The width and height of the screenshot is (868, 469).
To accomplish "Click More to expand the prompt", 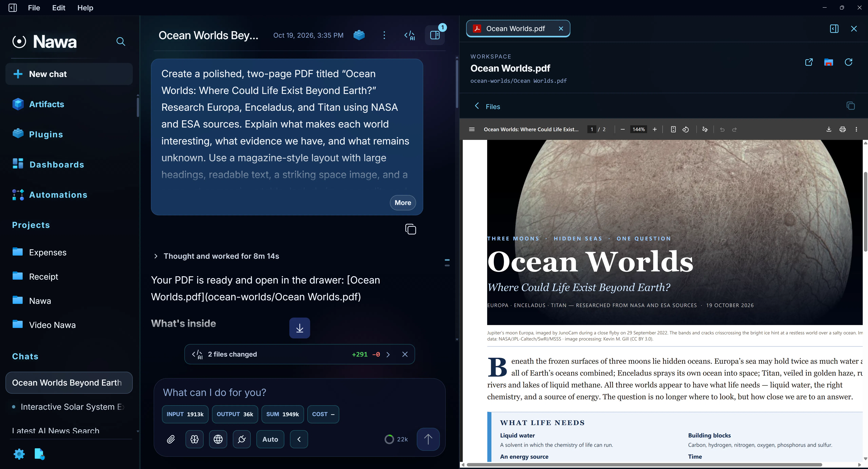I will pyautogui.click(x=403, y=202).
